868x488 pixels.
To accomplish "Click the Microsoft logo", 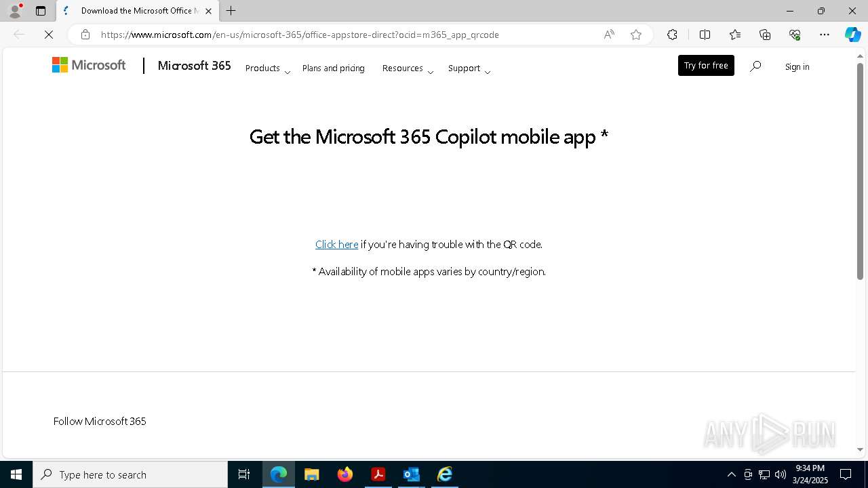I will coord(89,65).
